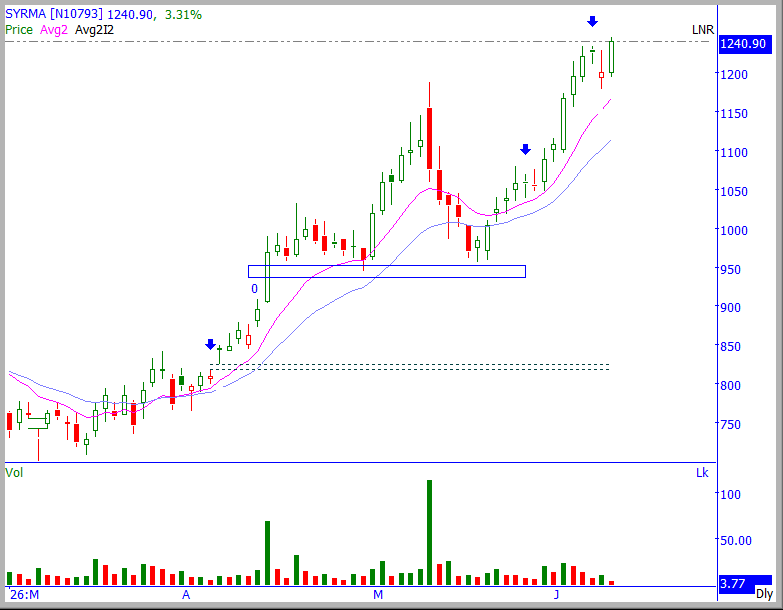Click the SYRMA [N10793] symbol label

click(54, 14)
